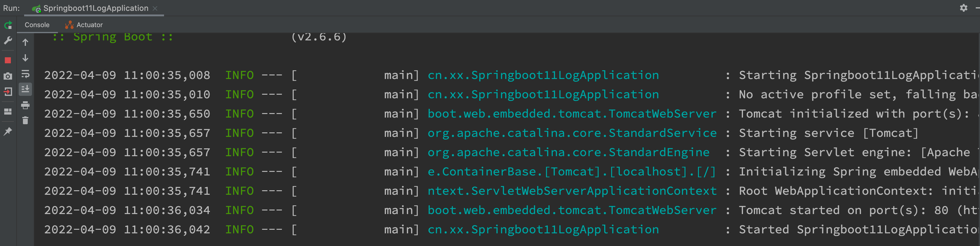Image resolution: width=980 pixels, height=246 pixels.
Task: Switch to the Console tab
Action: pyautogui.click(x=37, y=25)
